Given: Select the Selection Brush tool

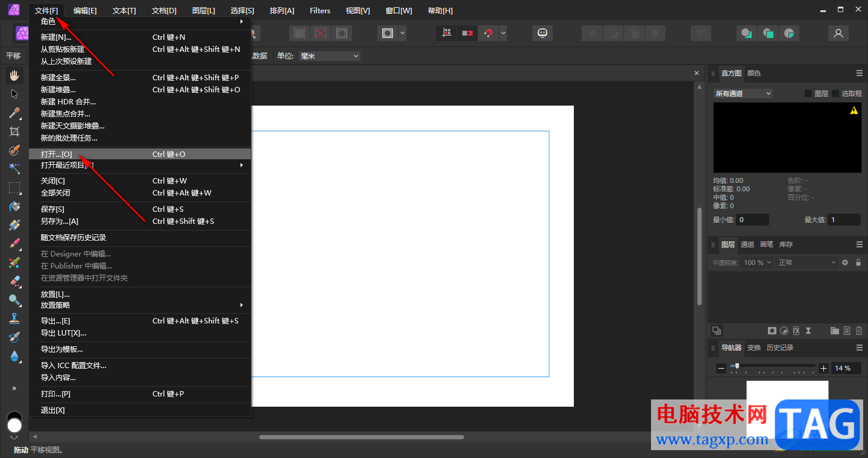Looking at the screenshot, I should pos(15,150).
